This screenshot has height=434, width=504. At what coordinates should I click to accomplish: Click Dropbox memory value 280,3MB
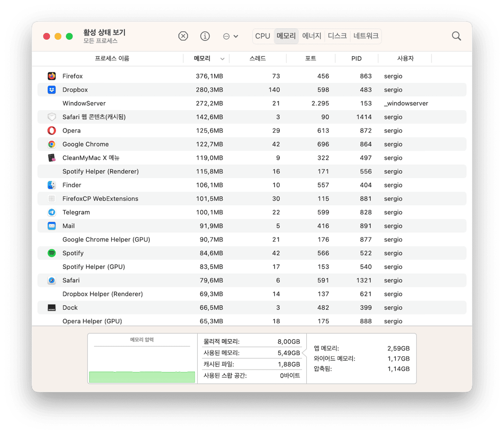(x=209, y=90)
